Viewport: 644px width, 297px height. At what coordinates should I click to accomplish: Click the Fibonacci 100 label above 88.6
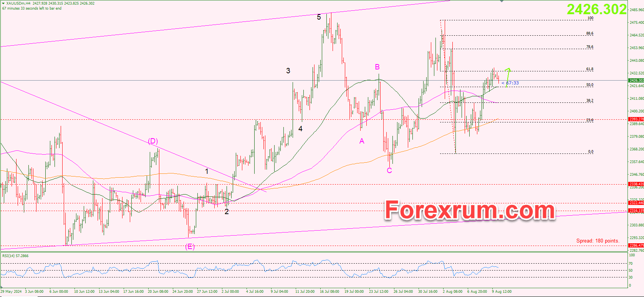[x=590, y=18]
